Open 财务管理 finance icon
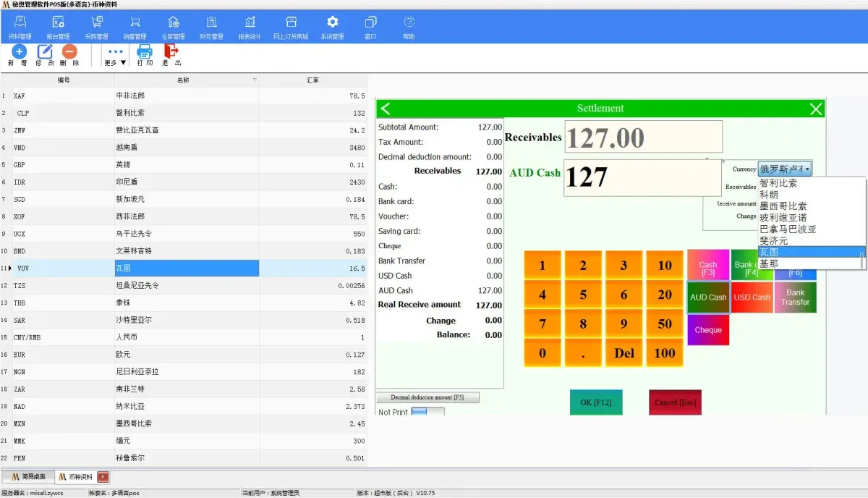This screenshot has width=868, height=498. coord(211,27)
